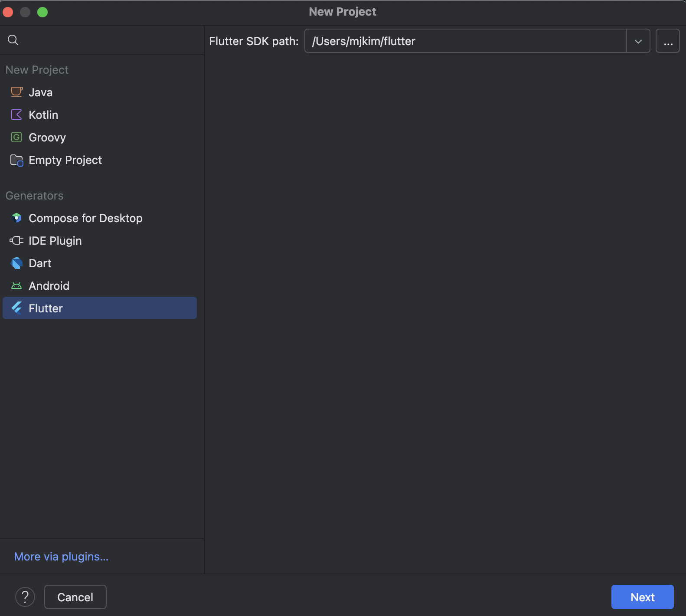Select the IDE Plugin plug icon
This screenshot has height=616, width=686.
[16, 240]
